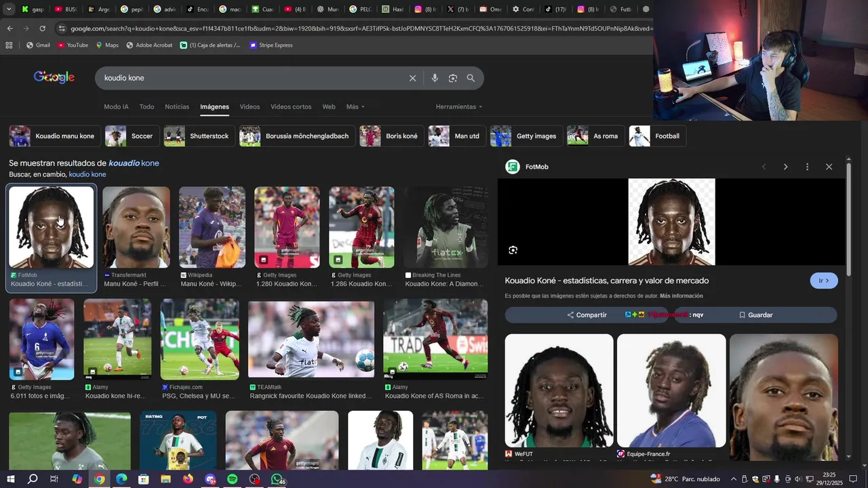Screen dimensions: 868x488
Task: Select the 'Borussia mönchengladbach' filter chip
Action: [298, 136]
